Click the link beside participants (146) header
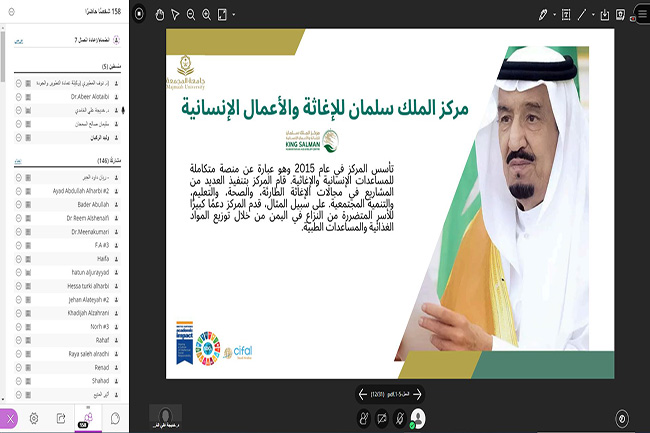The width and height of the screenshot is (650, 433). point(18,161)
